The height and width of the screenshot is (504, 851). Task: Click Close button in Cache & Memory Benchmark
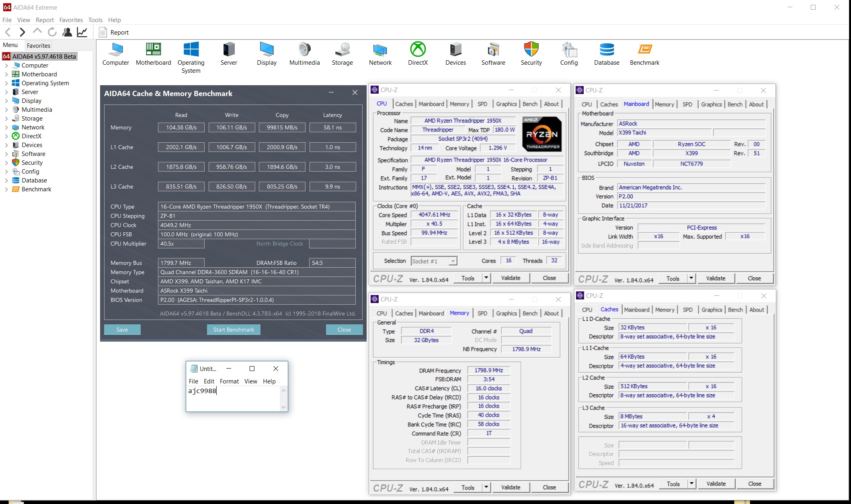pyautogui.click(x=344, y=330)
